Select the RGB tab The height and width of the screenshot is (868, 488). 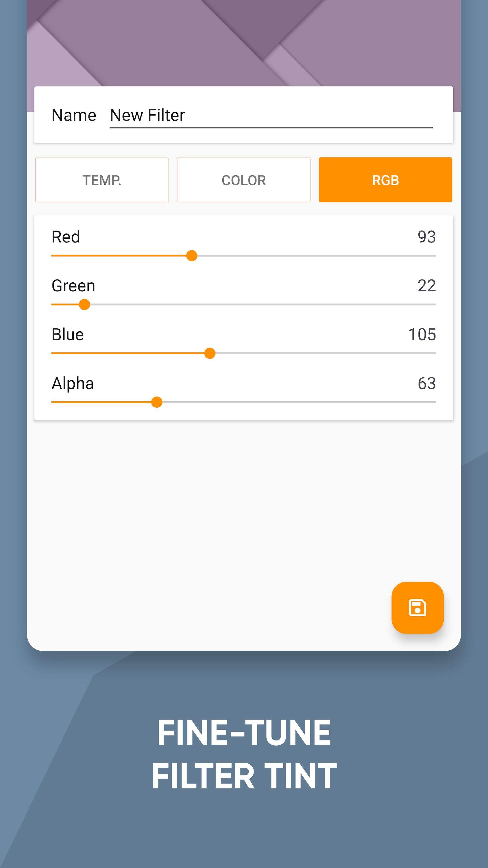pyautogui.click(x=385, y=180)
